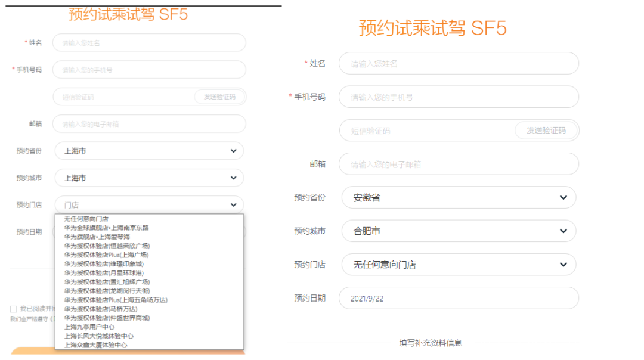Viewport: 644px width, 360px height.
Task: Tick the agreement checkbox 我已阅读并同意
Action: (x=14, y=309)
